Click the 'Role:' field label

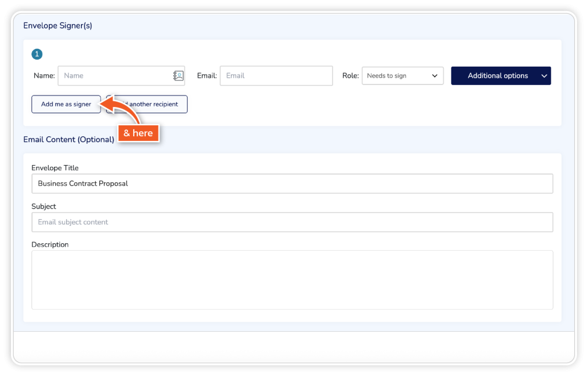pyautogui.click(x=350, y=76)
